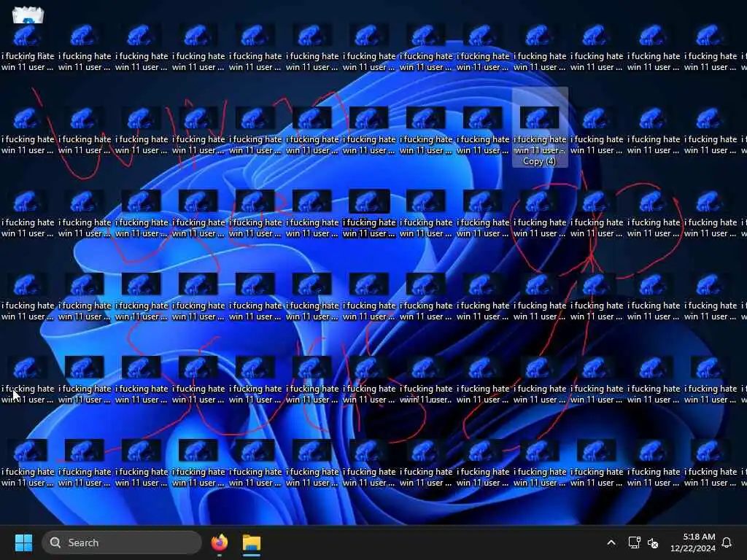The height and width of the screenshot is (560, 747).
Task: Click the taskbar Search box
Action: 122,542
